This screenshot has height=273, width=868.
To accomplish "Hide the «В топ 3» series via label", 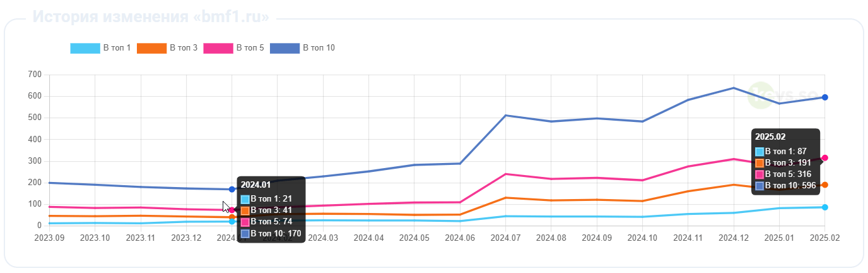I will click(184, 48).
